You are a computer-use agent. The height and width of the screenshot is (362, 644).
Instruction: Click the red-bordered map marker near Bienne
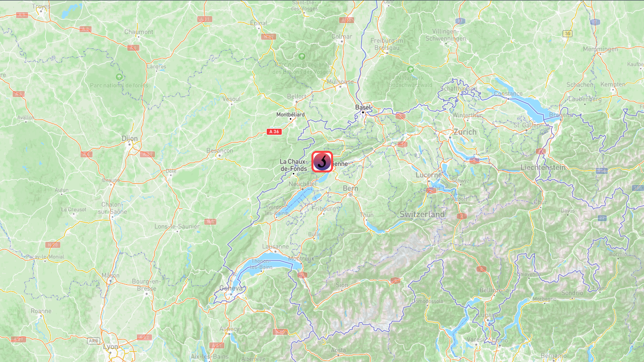click(x=322, y=161)
